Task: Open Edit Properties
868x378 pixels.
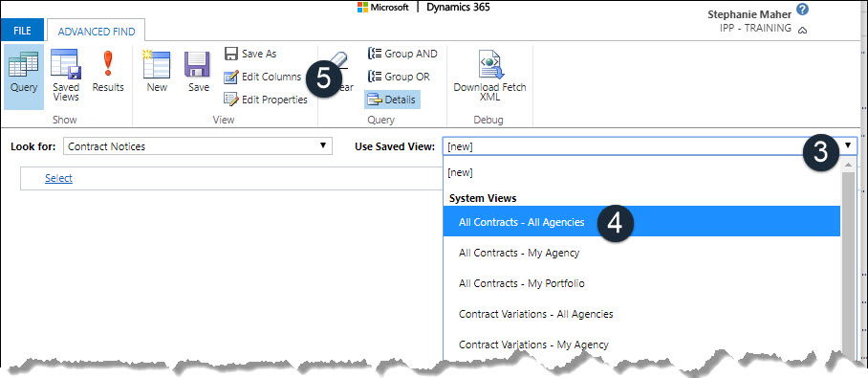Action: 266,100
